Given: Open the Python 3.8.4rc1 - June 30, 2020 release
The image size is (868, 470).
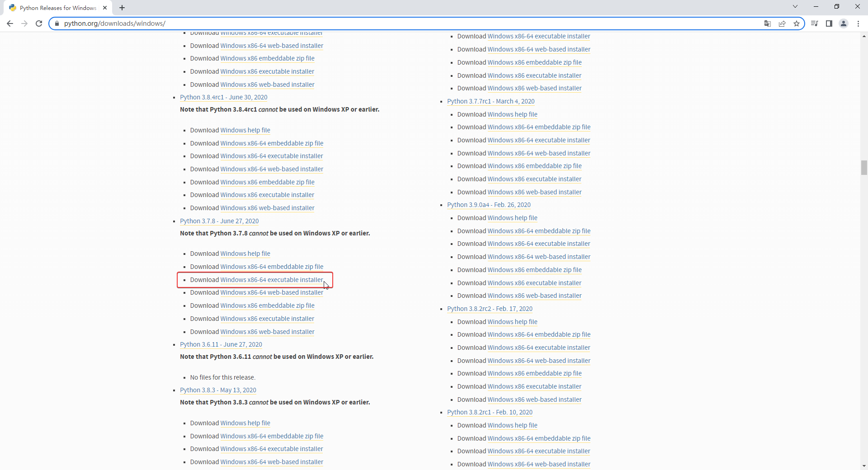Looking at the screenshot, I should tap(223, 97).
